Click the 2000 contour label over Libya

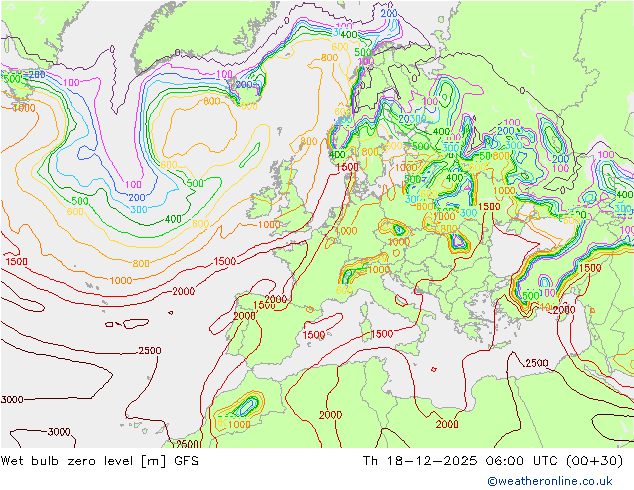coord(447,424)
